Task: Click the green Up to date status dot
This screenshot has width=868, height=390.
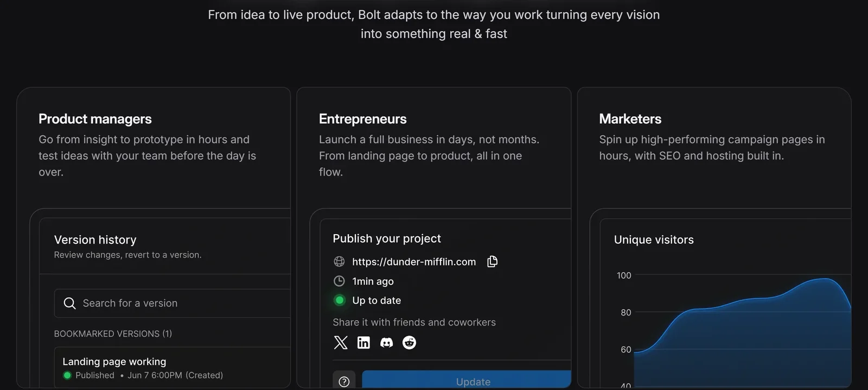Action: click(340, 300)
